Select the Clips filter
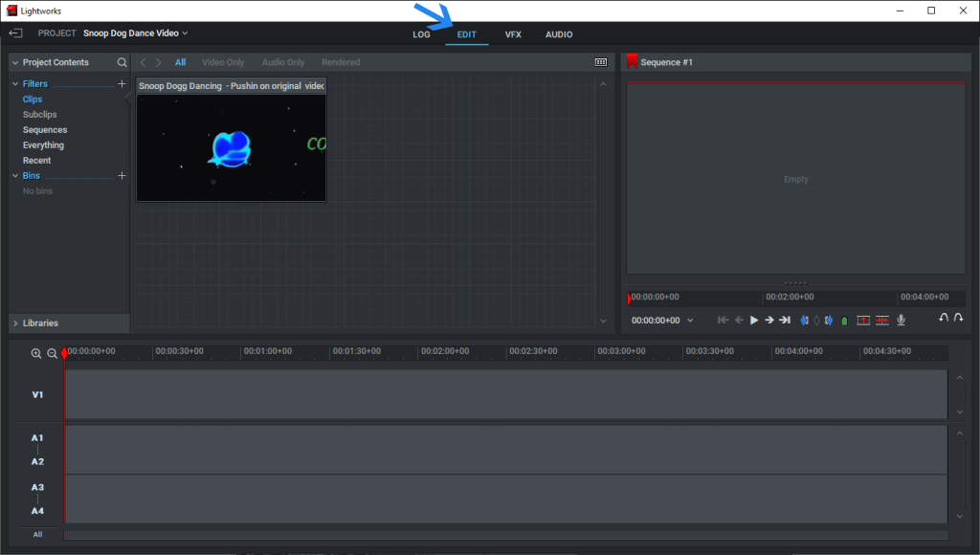 click(x=33, y=100)
